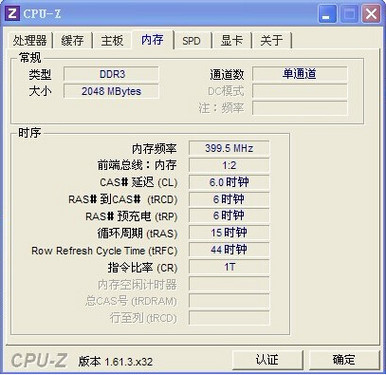Click the 大小 label

(x=40, y=91)
